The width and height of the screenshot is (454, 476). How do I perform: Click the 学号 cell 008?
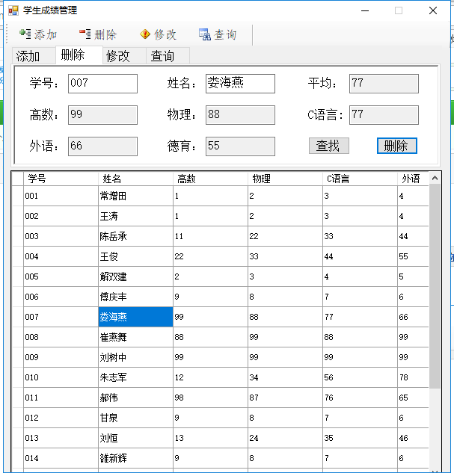tap(61, 337)
